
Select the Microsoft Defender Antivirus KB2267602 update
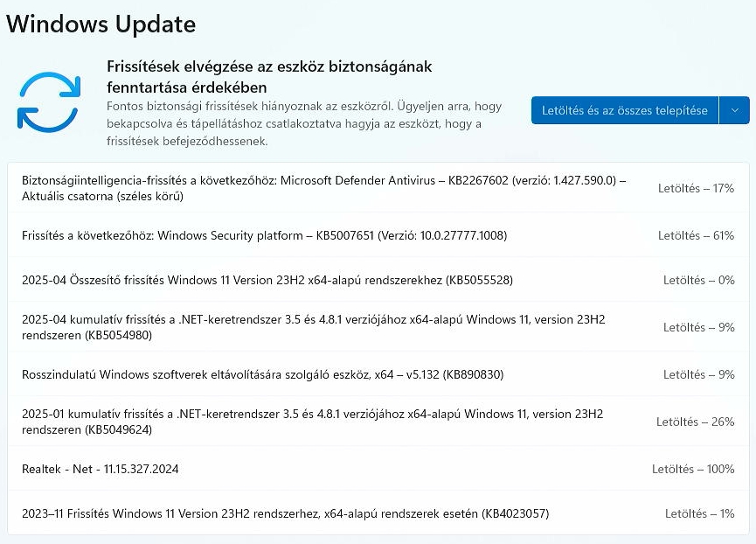(x=323, y=188)
